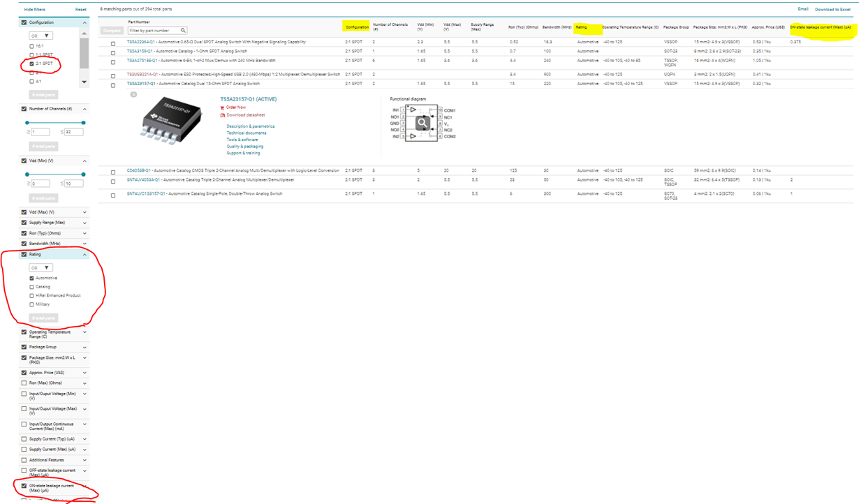Expand the Vdd (Max) (V) filter
Image resolution: width=859 pixels, height=504 pixels.
point(85,212)
